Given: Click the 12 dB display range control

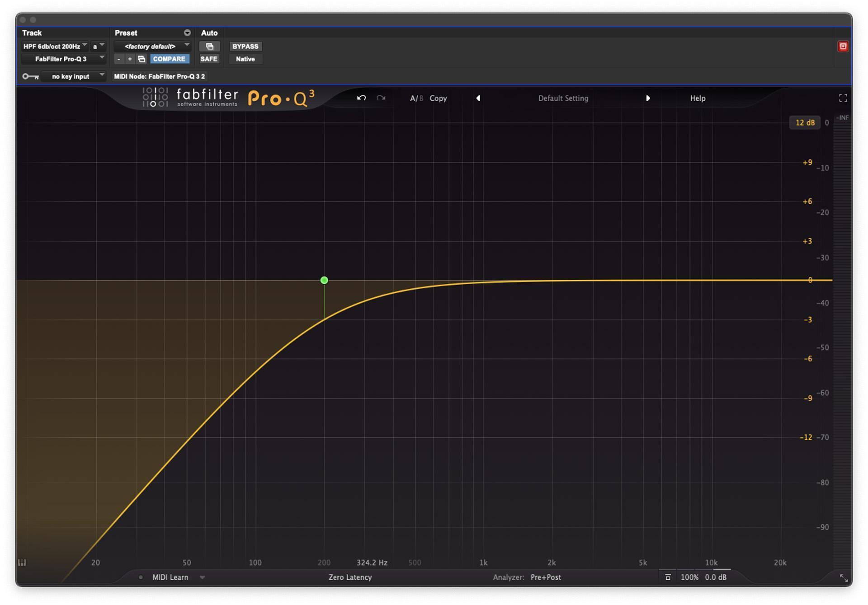Looking at the screenshot, I should [805, 122].
